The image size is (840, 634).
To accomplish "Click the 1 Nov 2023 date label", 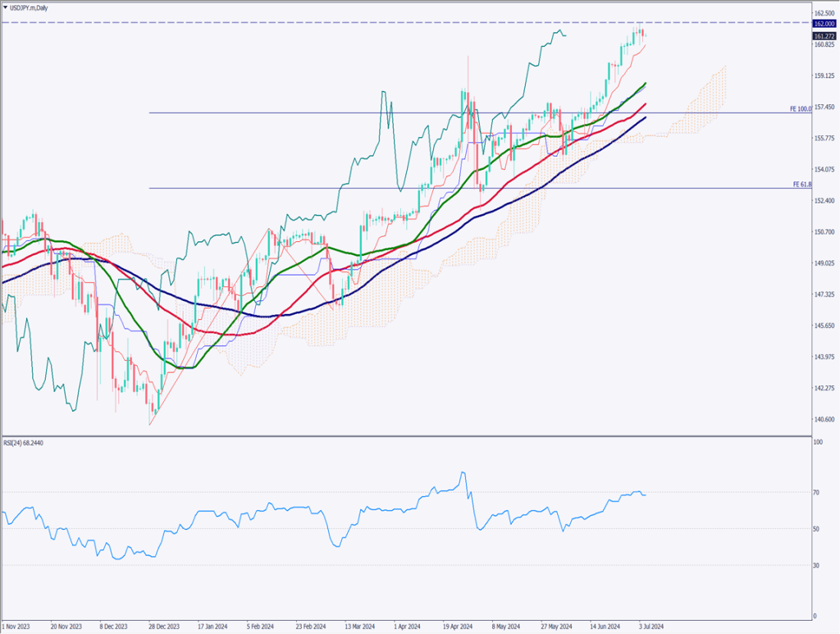I will (17, 625).
